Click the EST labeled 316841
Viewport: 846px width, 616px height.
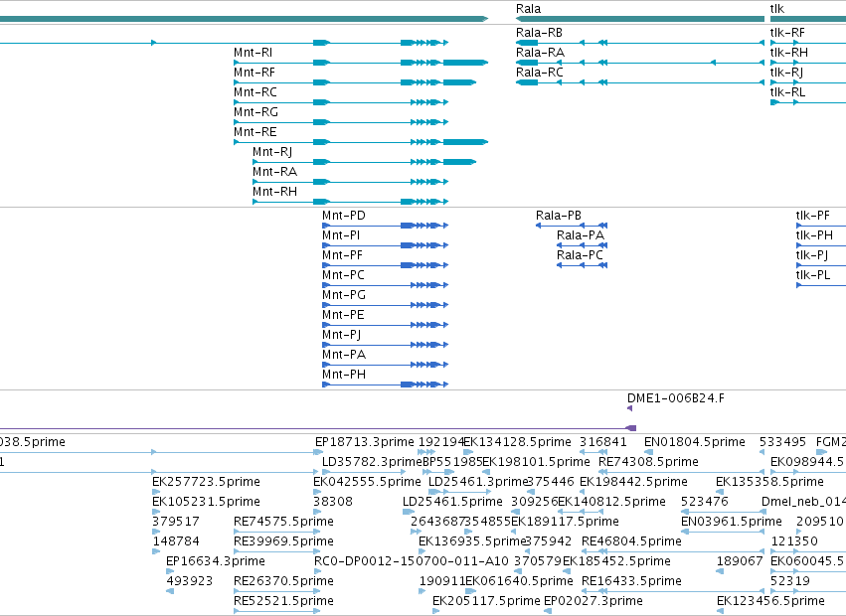pyautogui.click(x=603, y=442)
